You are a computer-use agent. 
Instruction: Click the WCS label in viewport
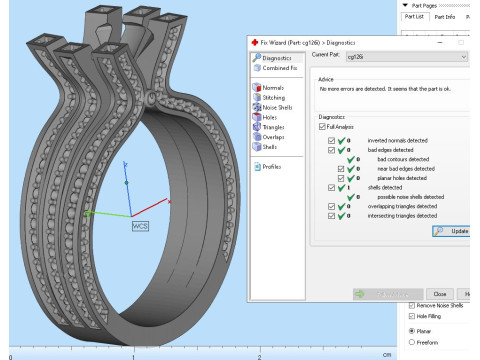[140, 226]
